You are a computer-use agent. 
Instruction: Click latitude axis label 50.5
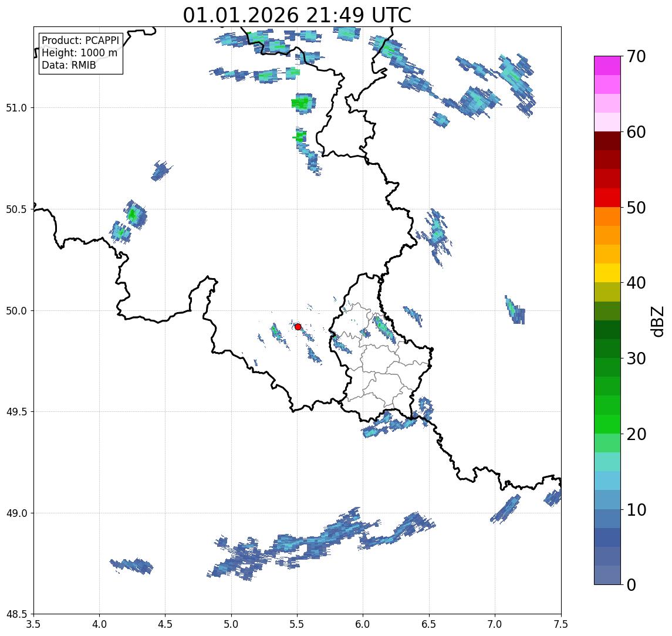[16, 209]
